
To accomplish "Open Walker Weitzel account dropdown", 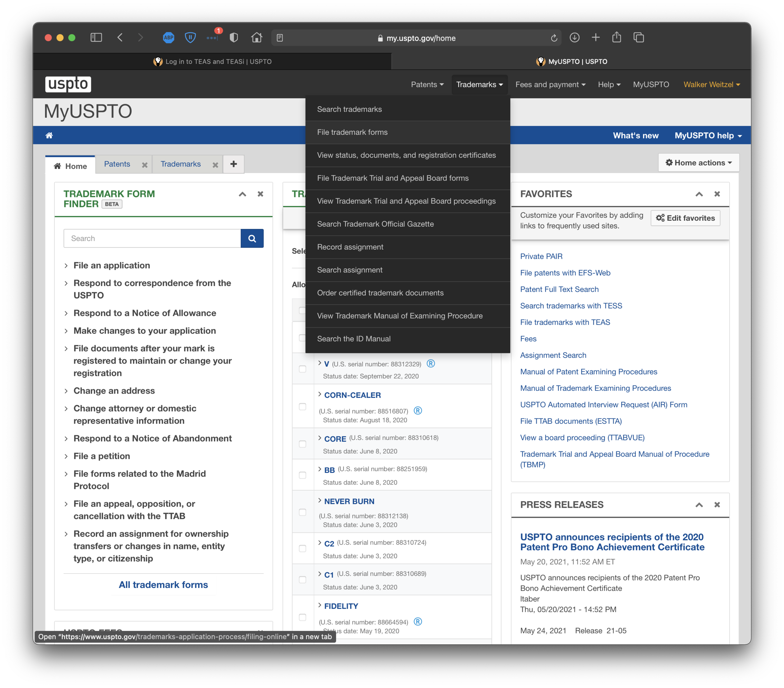I will point(712,84).
